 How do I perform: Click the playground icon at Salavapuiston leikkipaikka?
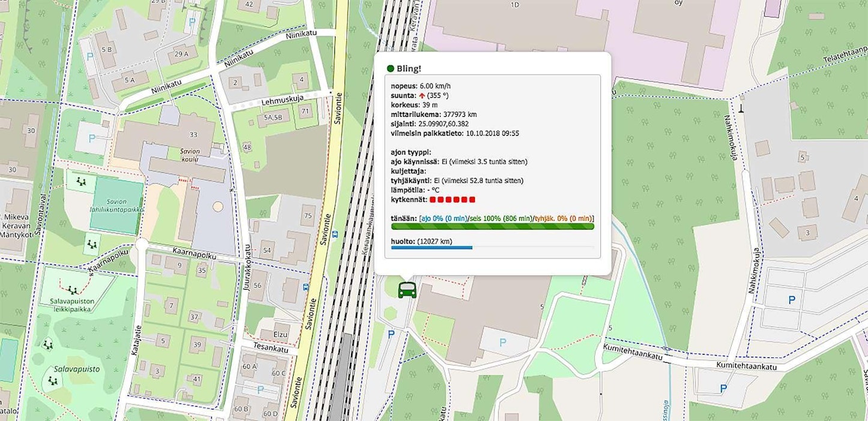tap(72, 290)
